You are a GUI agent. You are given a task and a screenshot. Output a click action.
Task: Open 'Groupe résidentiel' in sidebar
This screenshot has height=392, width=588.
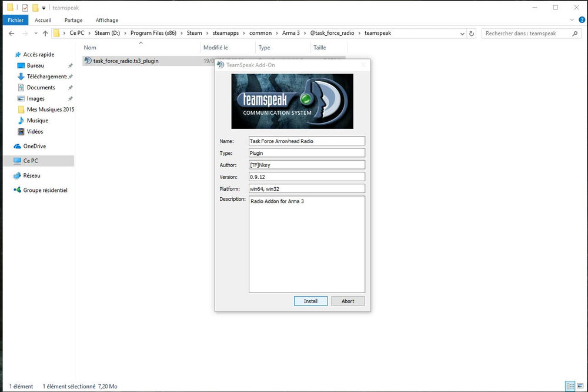pyautogui.click(x=45, y=190)
